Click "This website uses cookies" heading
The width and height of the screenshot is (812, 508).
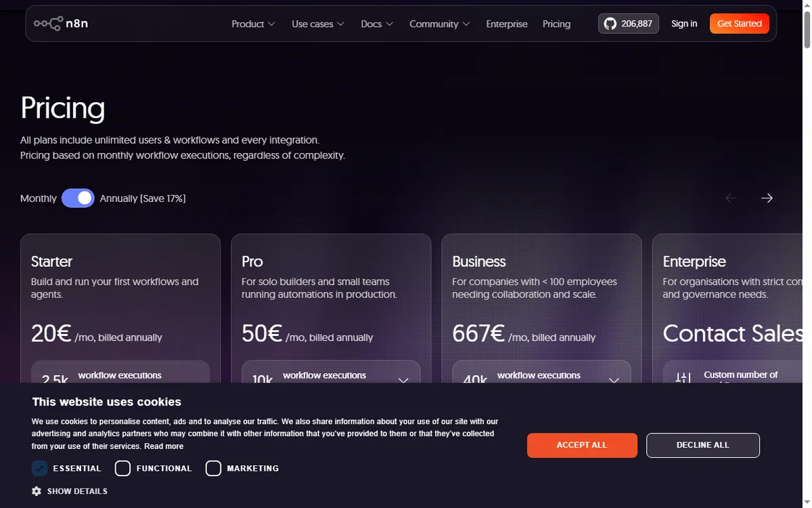107,402
